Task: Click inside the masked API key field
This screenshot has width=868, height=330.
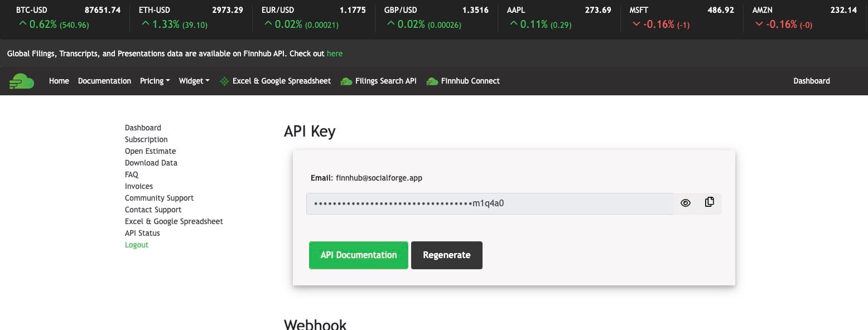Action: (x=490, y=203)
